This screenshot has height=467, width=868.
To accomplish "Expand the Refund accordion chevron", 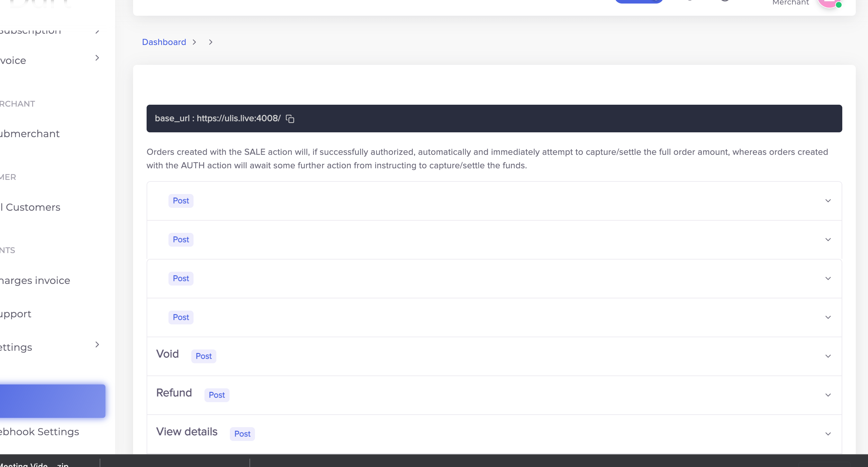I will point(828,395).
